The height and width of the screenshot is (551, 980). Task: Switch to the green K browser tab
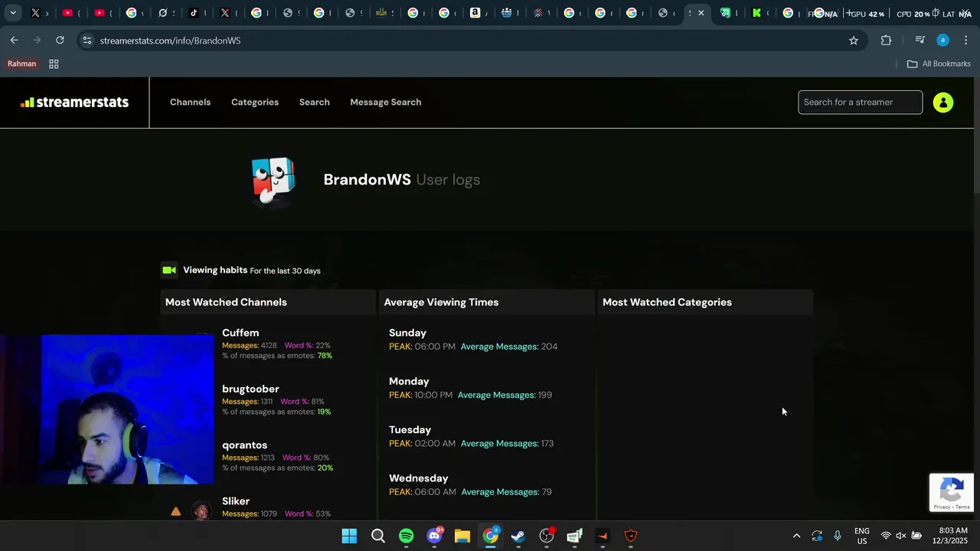pyautogui.click(x=756, y=13)
